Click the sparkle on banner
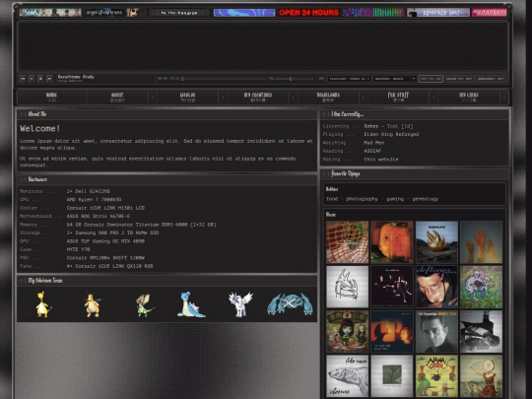 point(438,13)
